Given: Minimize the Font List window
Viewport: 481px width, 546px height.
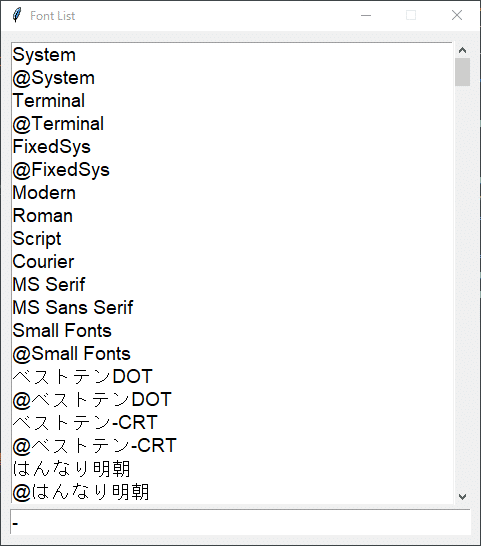Looking at the screenshot, I should point(366,15).
